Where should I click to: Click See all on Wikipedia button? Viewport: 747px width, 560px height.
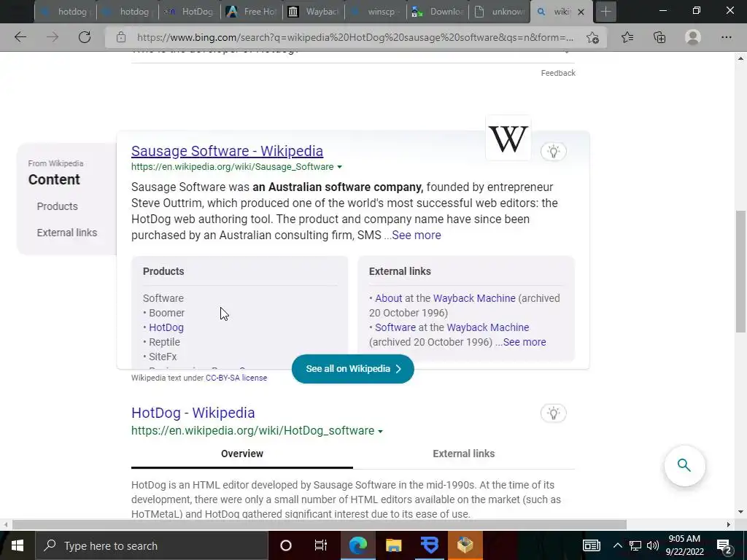pos(353,368)
